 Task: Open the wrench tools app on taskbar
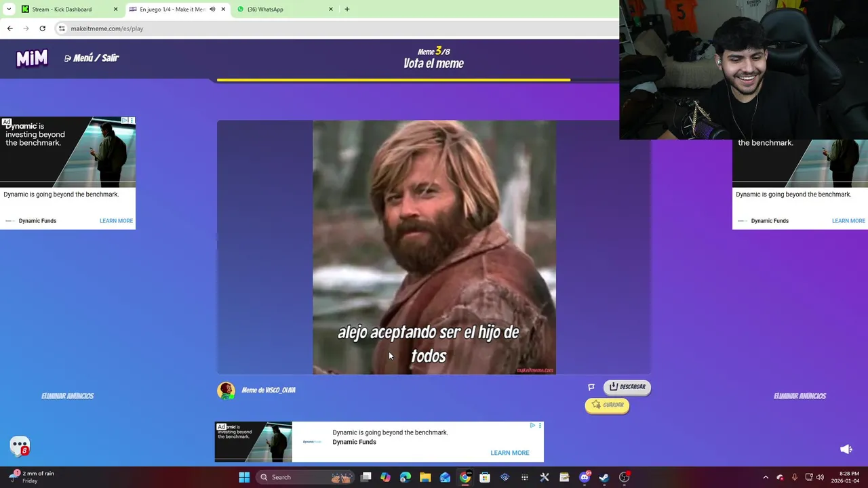point(544,477)
